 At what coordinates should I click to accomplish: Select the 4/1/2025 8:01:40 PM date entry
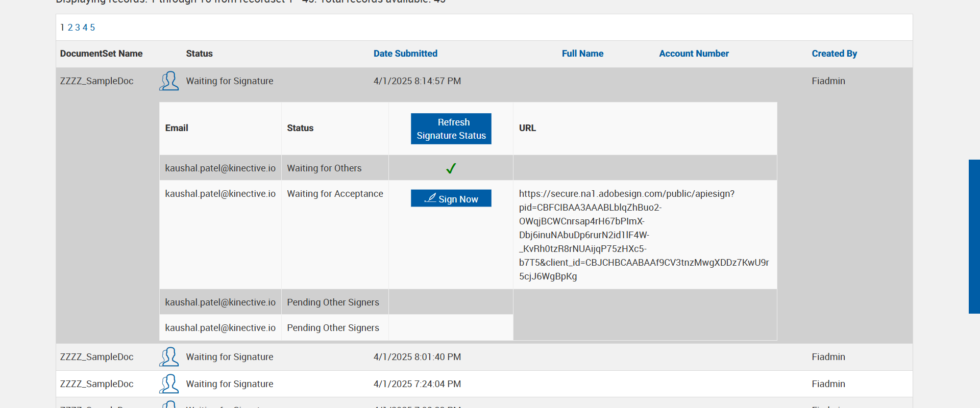(x=417, y=357)
